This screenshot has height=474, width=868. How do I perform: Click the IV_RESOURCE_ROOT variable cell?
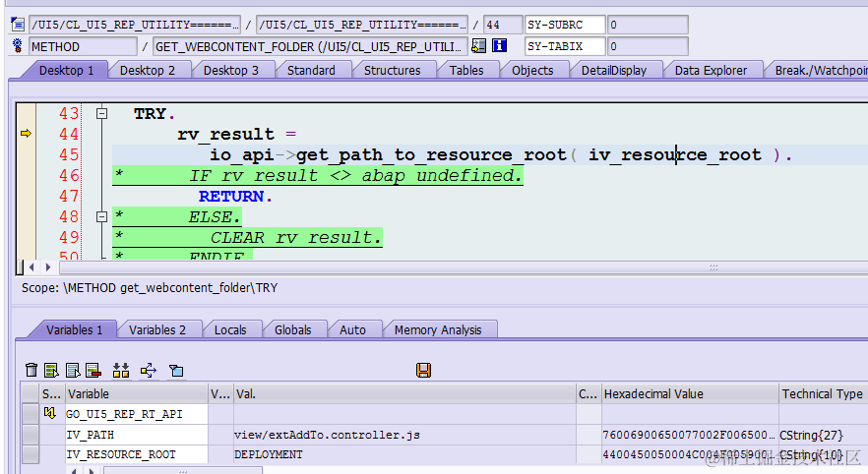pyautogui.click(x=136, y=454)
